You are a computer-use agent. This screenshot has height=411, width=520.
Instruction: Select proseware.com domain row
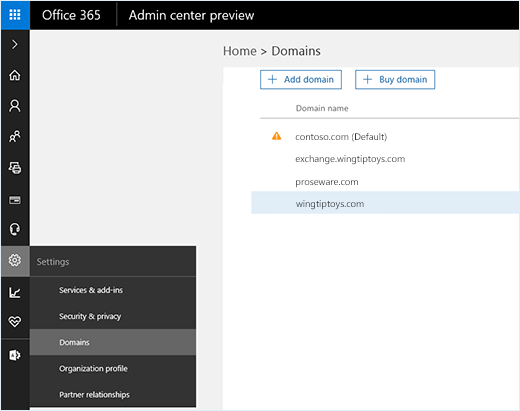tap(385, 182)
